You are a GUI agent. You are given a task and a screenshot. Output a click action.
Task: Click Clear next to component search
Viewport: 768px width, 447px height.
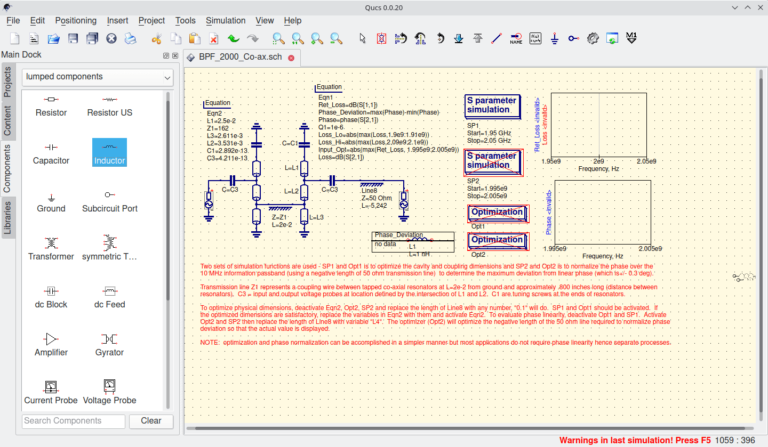pyautogui.click(x=151, y=421)
